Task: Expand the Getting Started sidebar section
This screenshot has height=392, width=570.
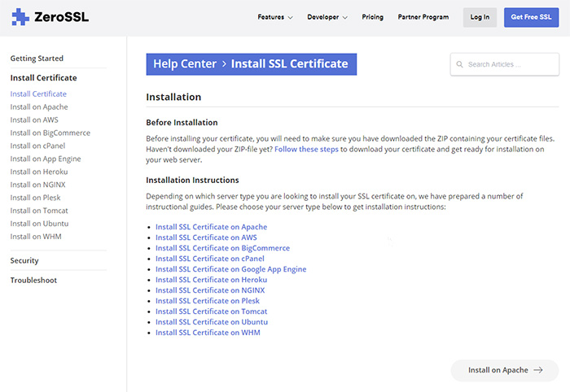Action: (x=37, y=59)
